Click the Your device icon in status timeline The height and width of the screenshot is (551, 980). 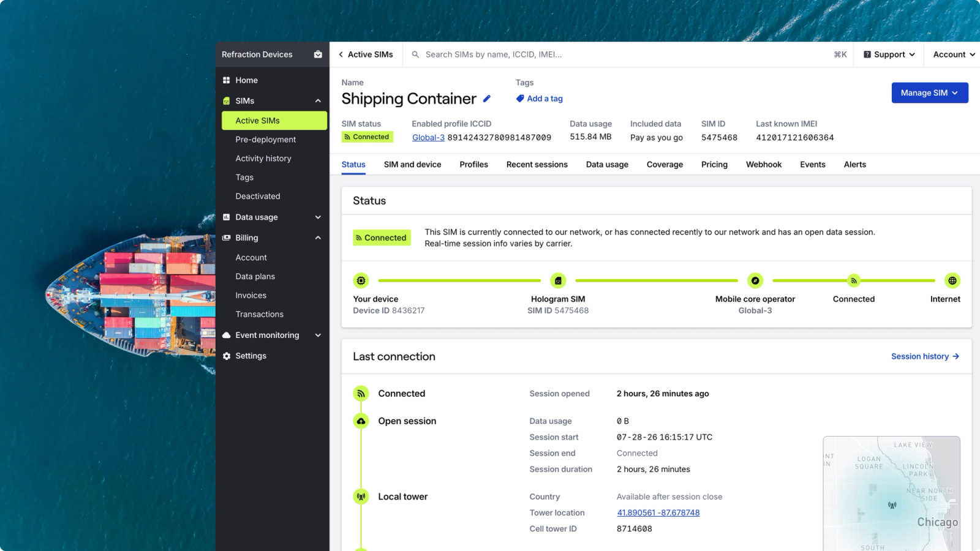click(x=361, y=280)
